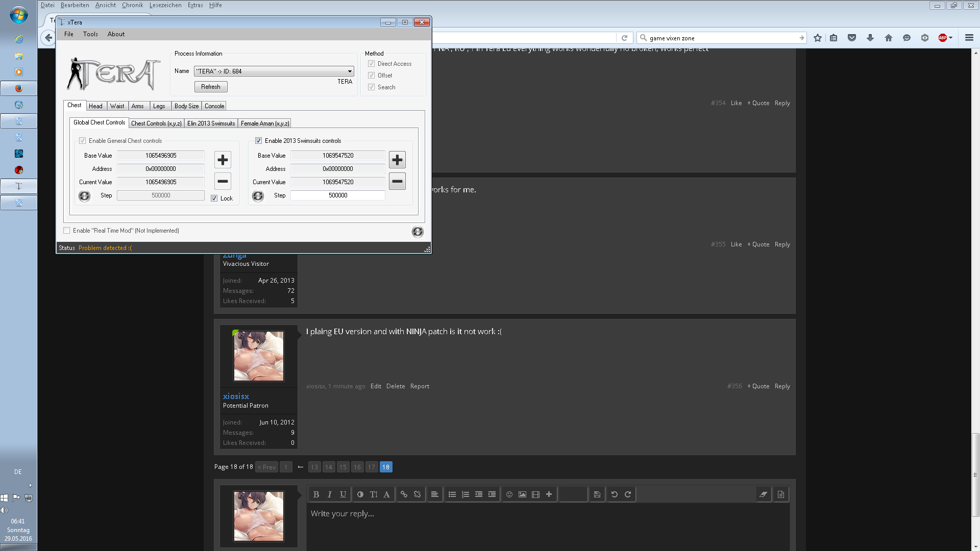980x551 pixels.
Task: Open the Adblock Plus dropdown arrow
Action: point(950,38)
